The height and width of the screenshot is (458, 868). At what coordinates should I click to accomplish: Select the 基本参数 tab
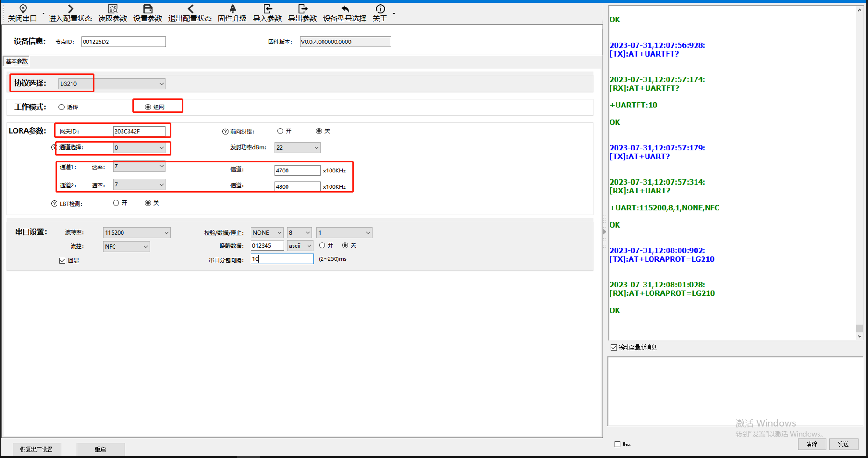point(16,61)
